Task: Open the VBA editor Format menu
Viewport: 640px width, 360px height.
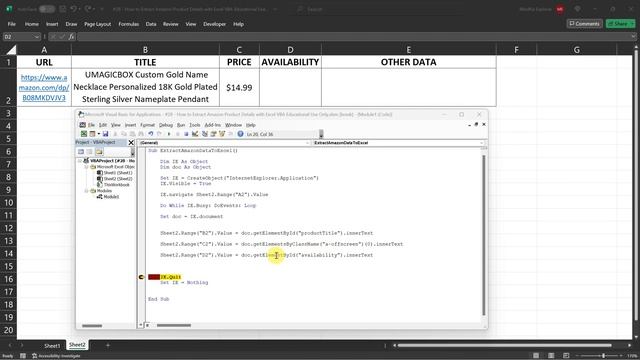Action: pyautogui.click(x=147, y=125)
